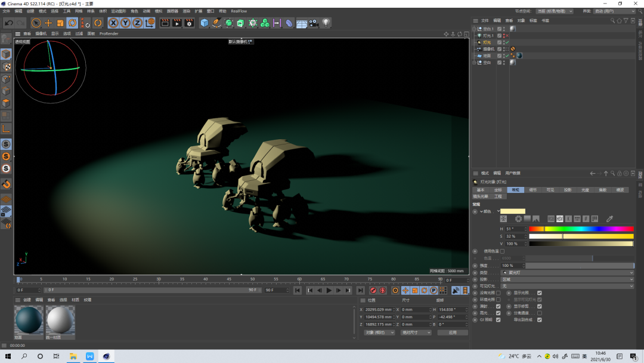Select the Move tool
The width and height of the screenshot is (644, 363).
coord(48,23)
